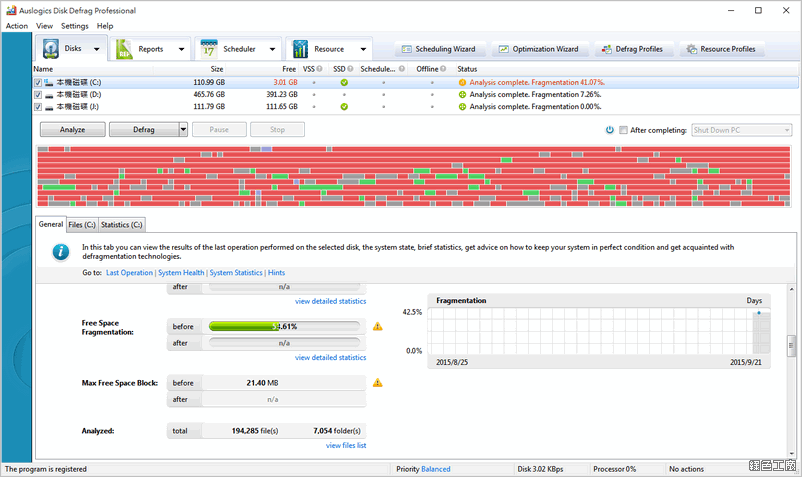
Task: Open the View menu
Action: [x=44, y=26]
